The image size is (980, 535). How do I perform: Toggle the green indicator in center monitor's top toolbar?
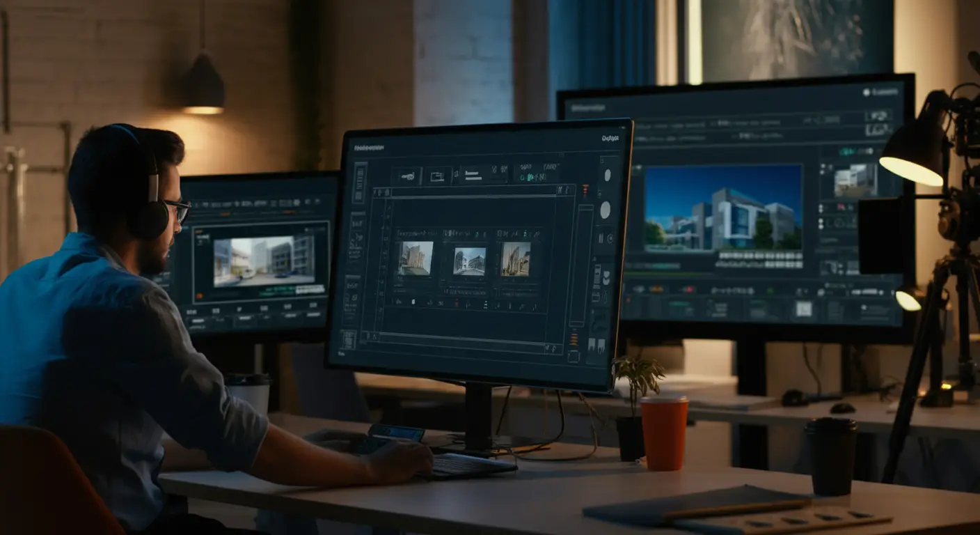pos(529,178)
